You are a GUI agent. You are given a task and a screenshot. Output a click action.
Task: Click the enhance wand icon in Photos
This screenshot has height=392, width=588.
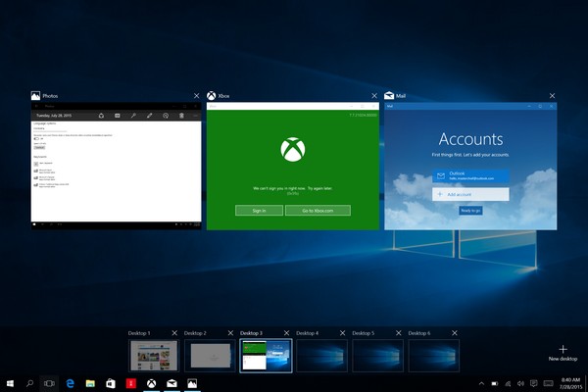click(x=133, y=116)
